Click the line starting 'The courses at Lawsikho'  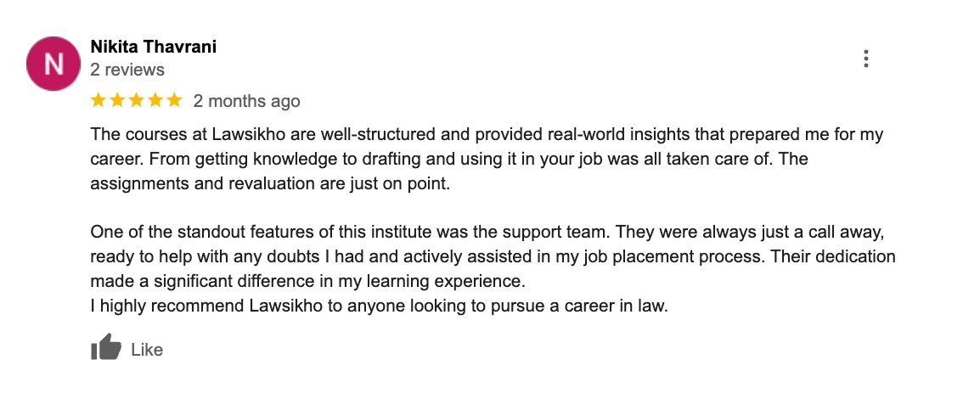pos(487,135)
